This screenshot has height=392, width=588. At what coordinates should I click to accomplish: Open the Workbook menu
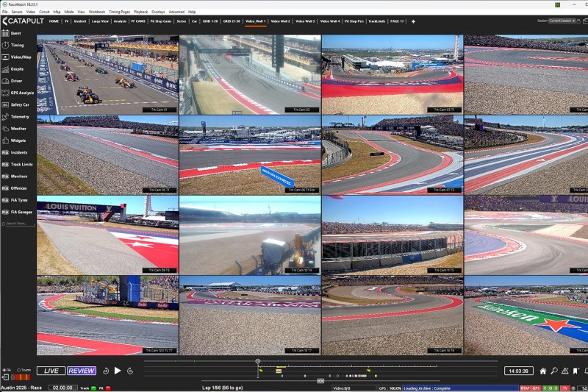(x=97, y=12)
